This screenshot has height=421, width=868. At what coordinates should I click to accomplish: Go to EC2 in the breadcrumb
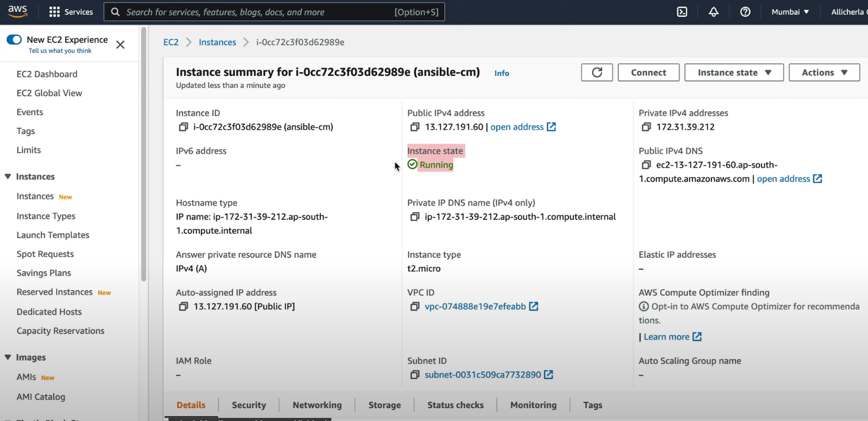(171, 42)
